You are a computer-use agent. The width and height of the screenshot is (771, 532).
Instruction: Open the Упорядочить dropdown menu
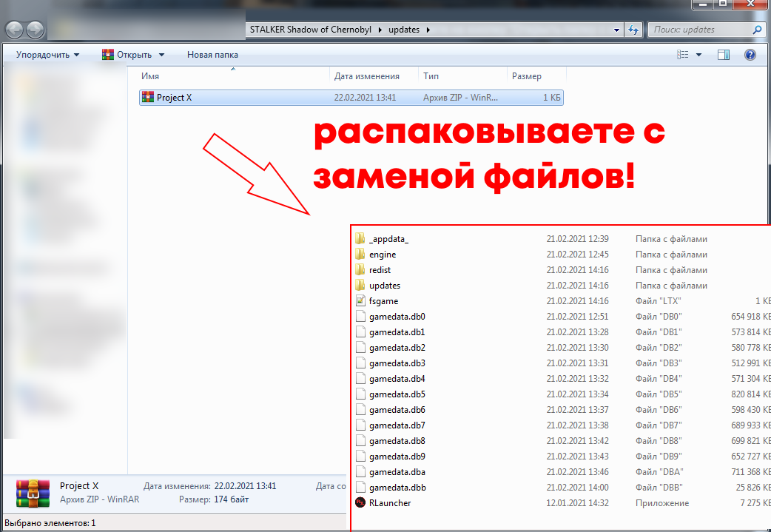(47, 55)
